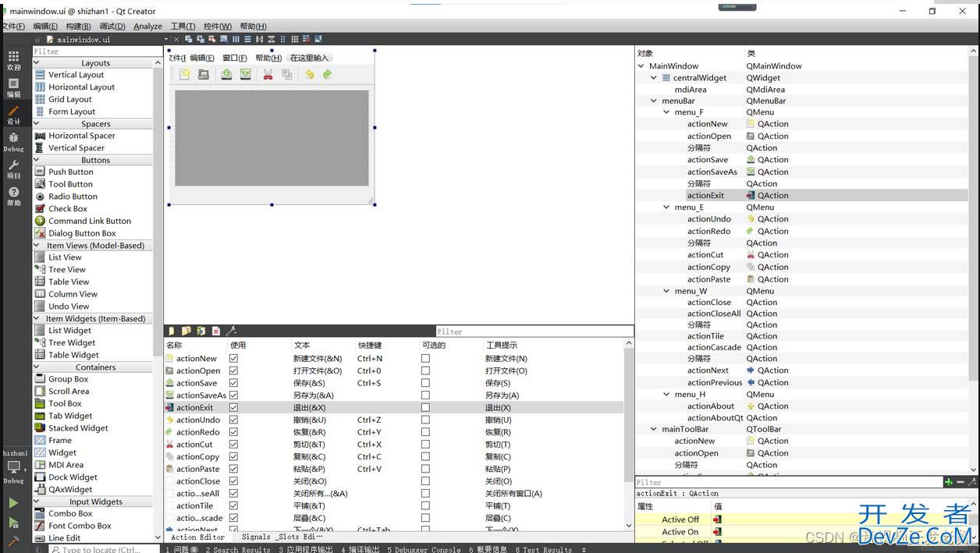Open property editor wrench configuration icon
980x553 pixels.
[x=971, y=482]
